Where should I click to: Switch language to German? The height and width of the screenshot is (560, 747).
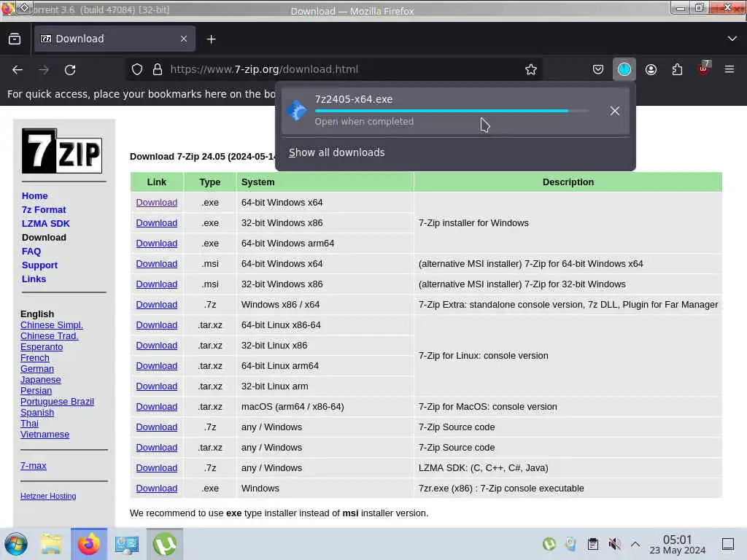point(37,368)
